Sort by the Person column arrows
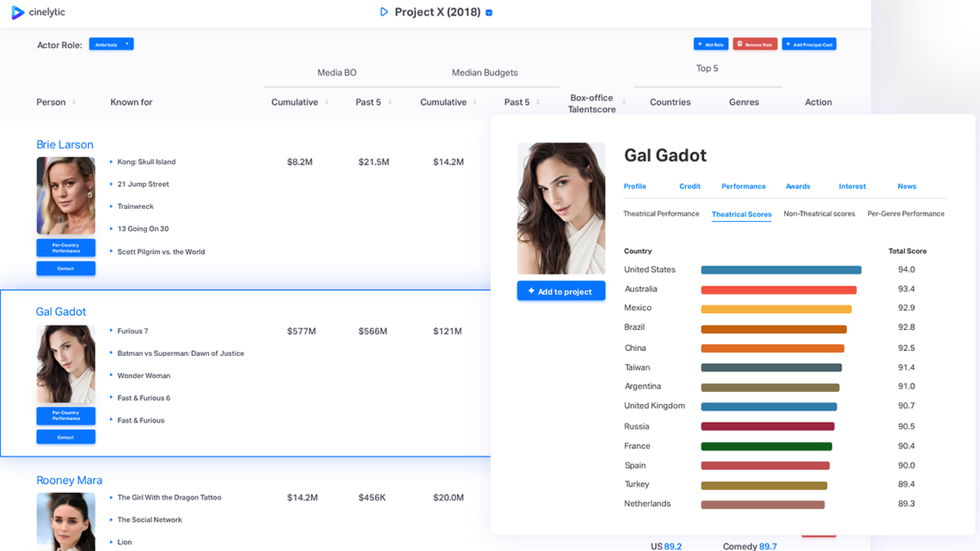 point(74,102)
